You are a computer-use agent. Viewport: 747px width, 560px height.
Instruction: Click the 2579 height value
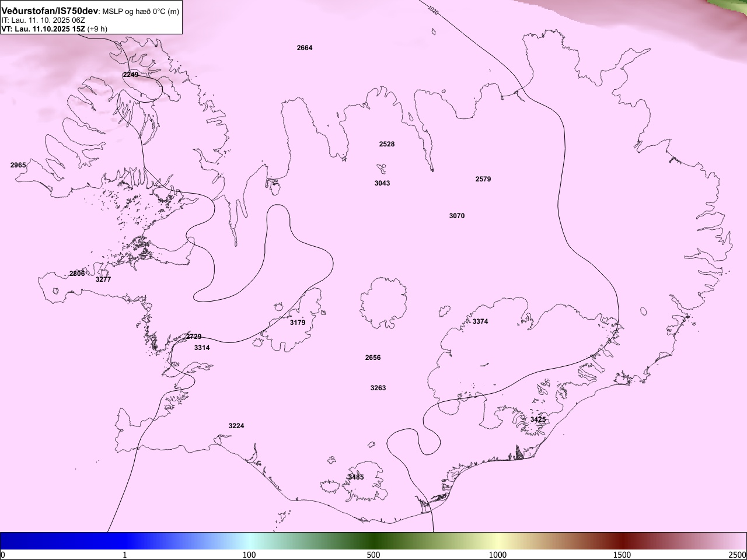point(483,179)
